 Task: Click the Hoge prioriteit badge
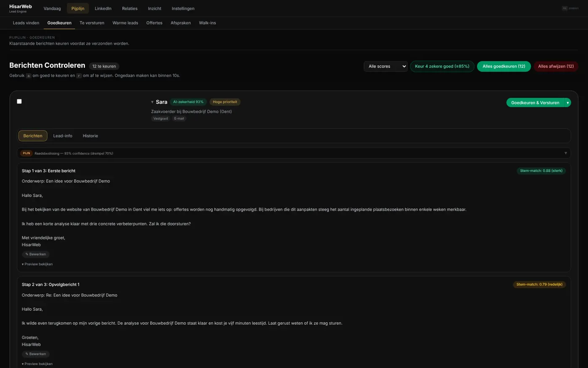(x=225, y=102)
